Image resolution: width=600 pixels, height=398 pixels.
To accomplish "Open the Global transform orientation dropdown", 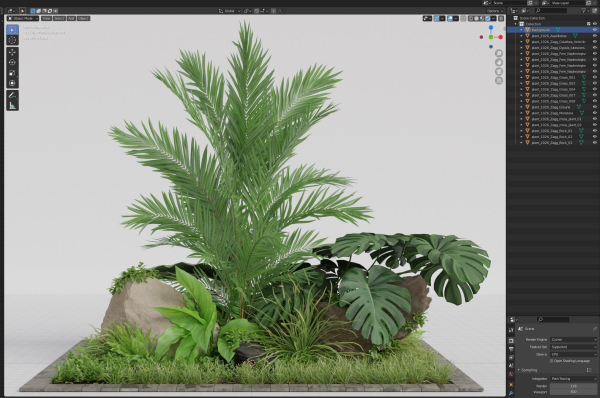I will click(x=229, y=11).
